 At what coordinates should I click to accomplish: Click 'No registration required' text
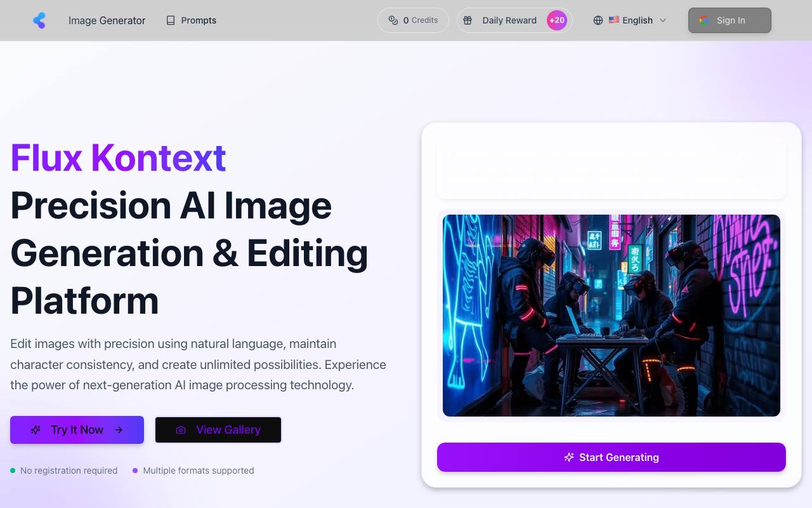pyautogui.click(x=69, y=471)
